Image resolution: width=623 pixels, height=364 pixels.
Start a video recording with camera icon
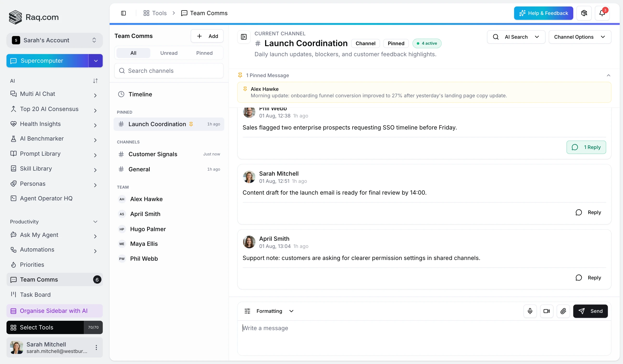546,311
